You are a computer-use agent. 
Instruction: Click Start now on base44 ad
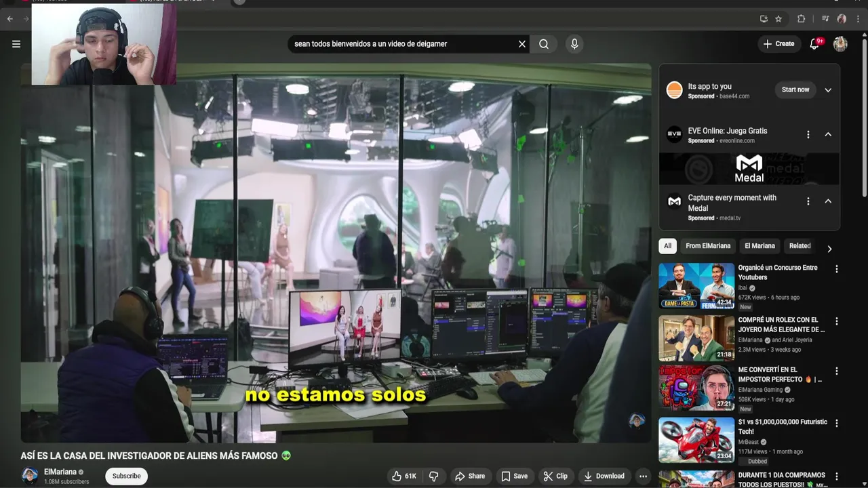795,89
